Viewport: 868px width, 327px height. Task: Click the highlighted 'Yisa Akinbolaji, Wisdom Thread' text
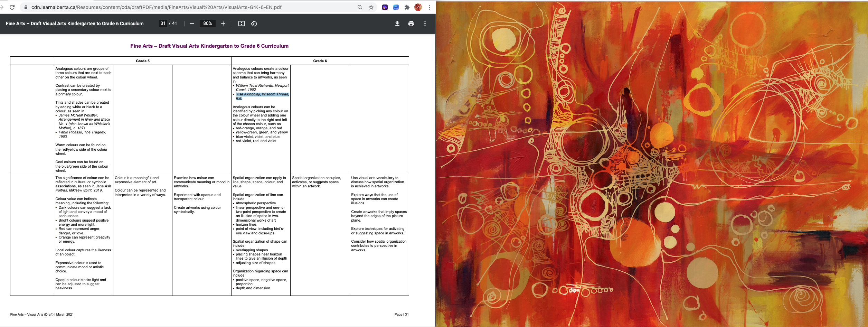262,94
